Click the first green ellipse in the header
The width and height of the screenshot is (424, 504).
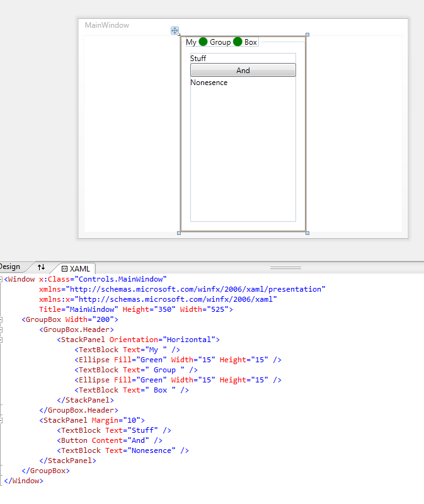pyautogui.click(x=203, y=42)
